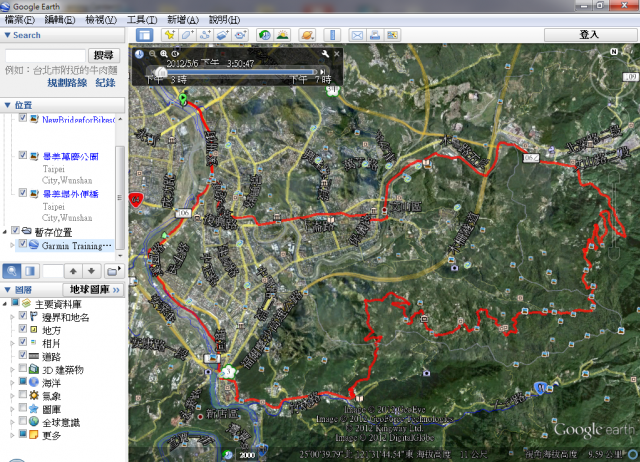
Task: Click inside the search text field
Action: [45, 56]
